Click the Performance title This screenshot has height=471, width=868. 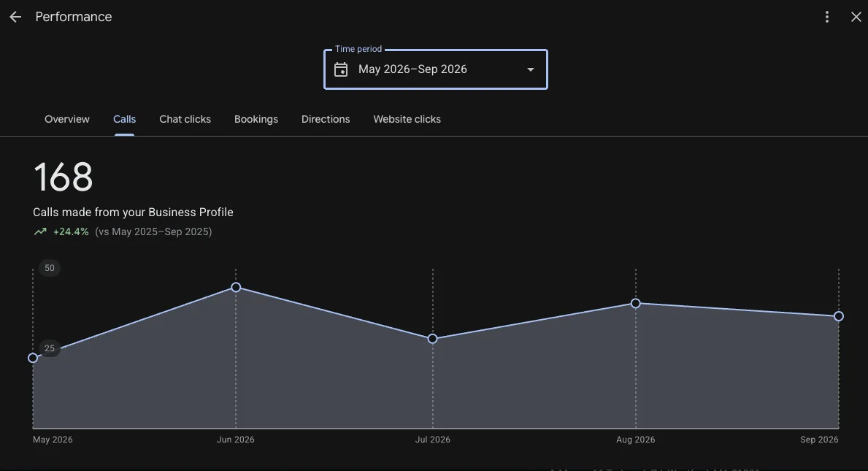coord(74,17)
